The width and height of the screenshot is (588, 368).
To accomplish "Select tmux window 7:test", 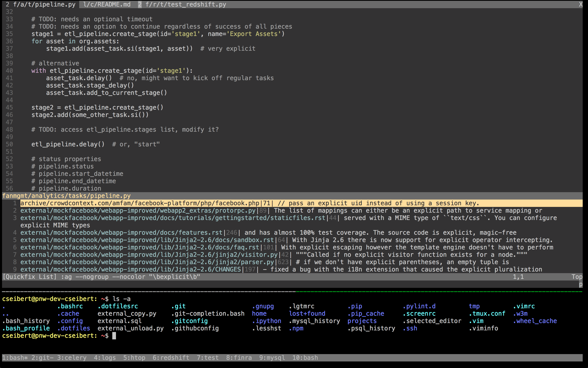I will (x=208, y=358).
